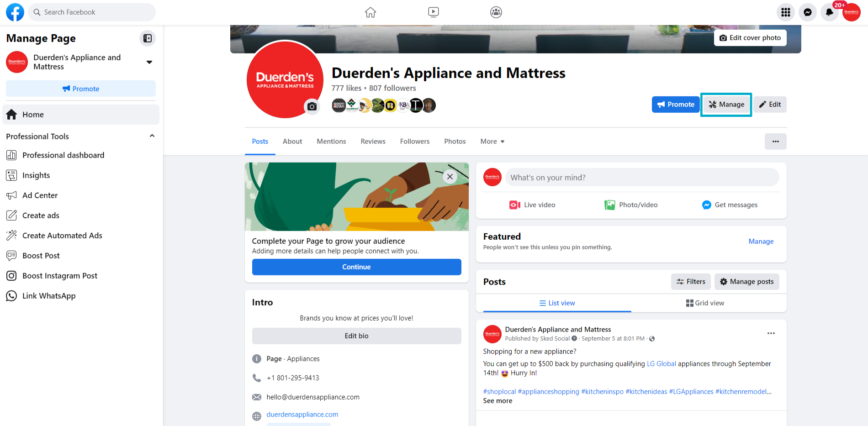The height and width of the screenshot is (426, 868).
Task: Expand the More tab dropdown
Action: [x=492, y=142]
